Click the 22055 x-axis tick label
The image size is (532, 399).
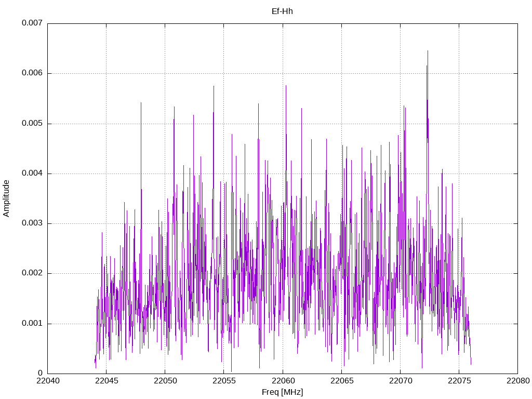pyautogui.click(x=224, y=381)
